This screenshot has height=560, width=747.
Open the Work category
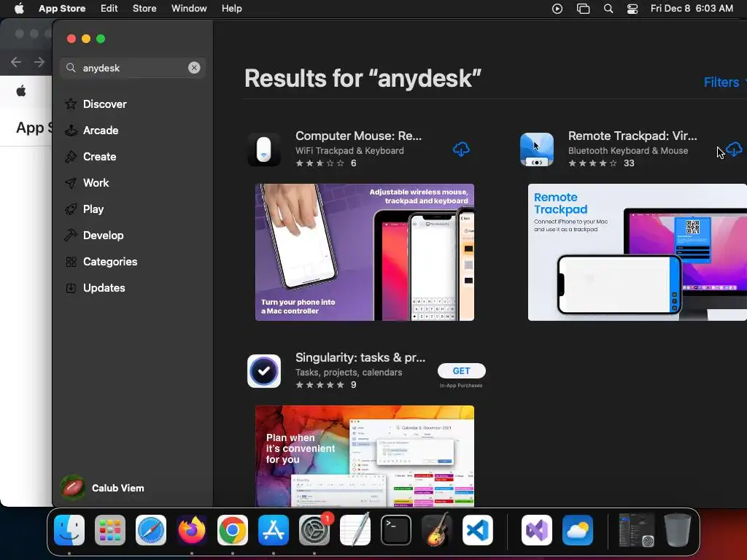pyautogui.click(x=96, y=182)
